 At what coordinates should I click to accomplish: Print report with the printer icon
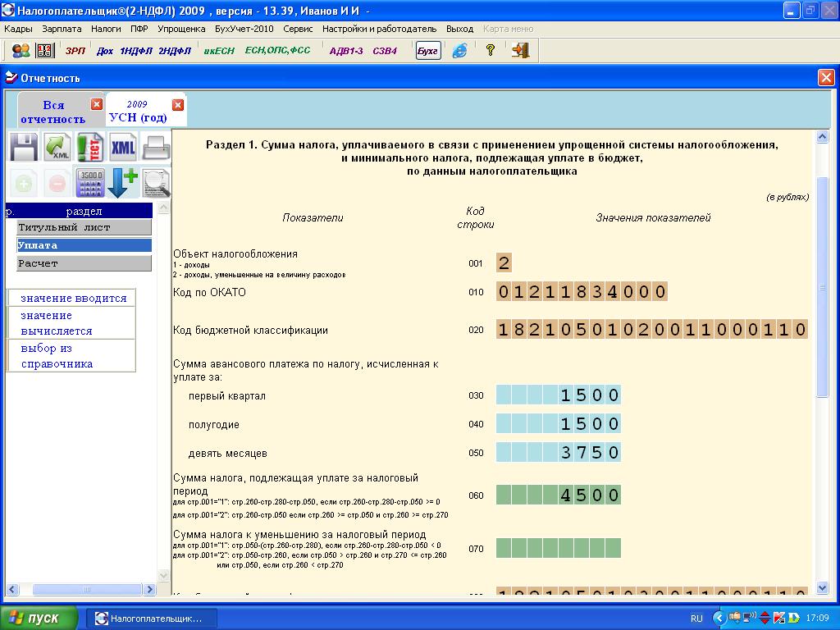[x=156, y=147]
